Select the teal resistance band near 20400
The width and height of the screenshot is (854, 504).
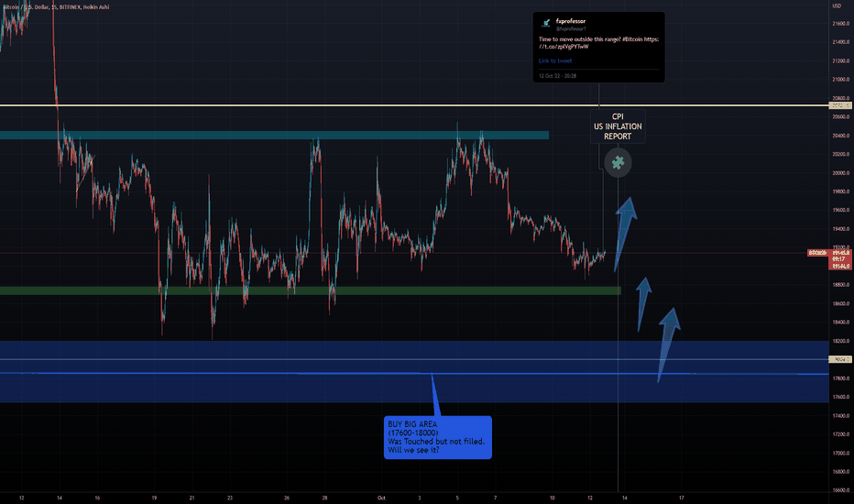click(275, 135)
